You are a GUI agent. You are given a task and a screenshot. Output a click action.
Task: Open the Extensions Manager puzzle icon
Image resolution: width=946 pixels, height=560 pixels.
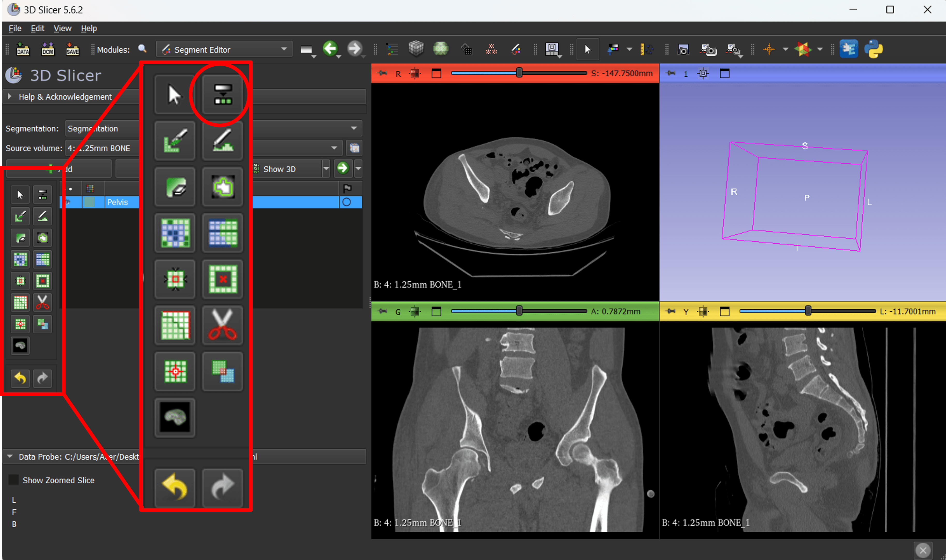(x=849, y=49)
